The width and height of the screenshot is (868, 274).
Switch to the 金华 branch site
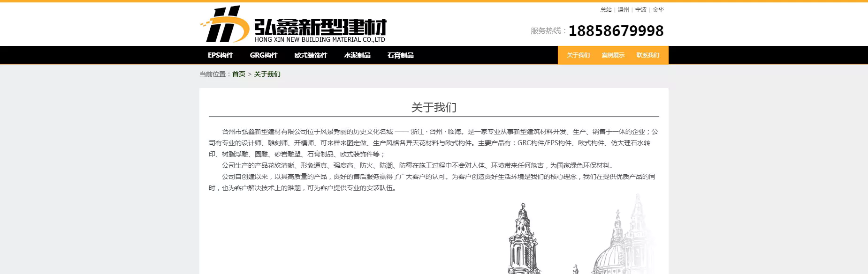point(658,10)
